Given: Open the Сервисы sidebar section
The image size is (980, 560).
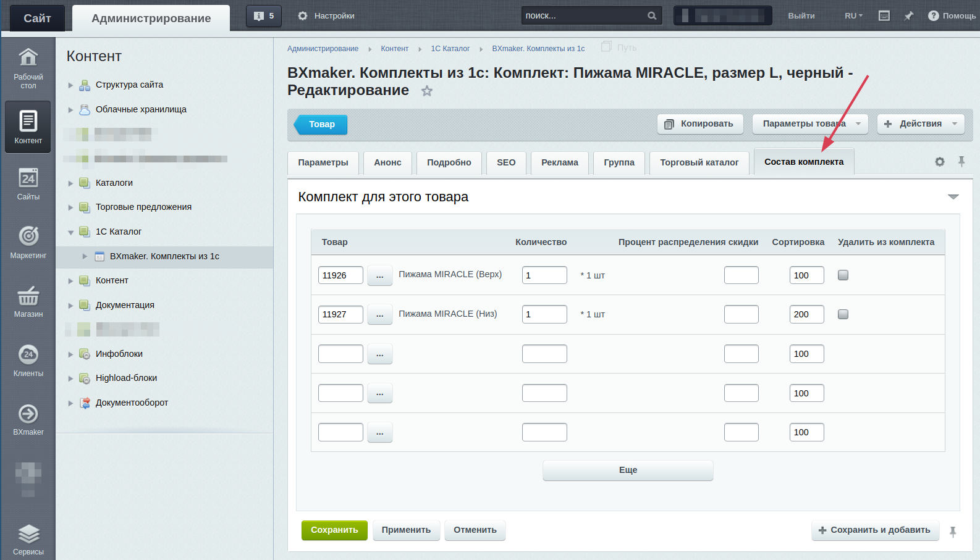Looking at the screenshot, I should [x=28, y=539].
